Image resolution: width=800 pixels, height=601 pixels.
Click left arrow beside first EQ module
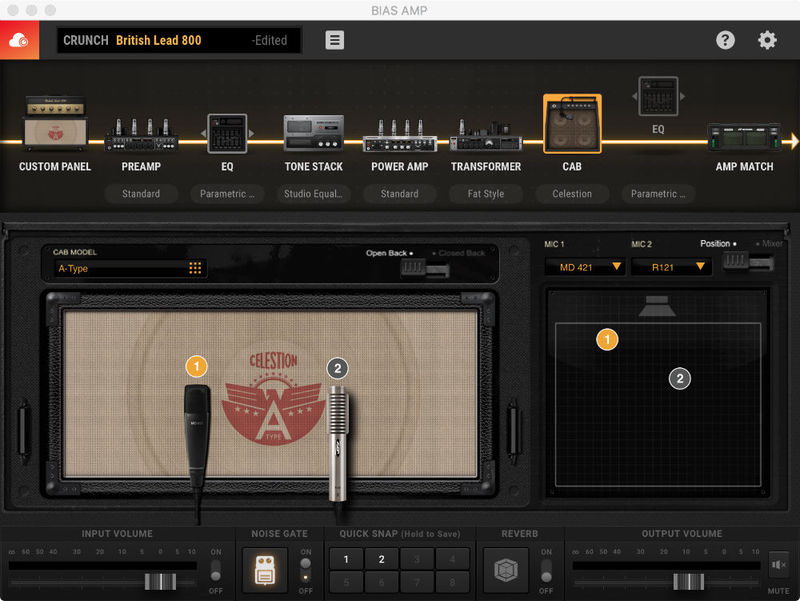pos(203,134)
